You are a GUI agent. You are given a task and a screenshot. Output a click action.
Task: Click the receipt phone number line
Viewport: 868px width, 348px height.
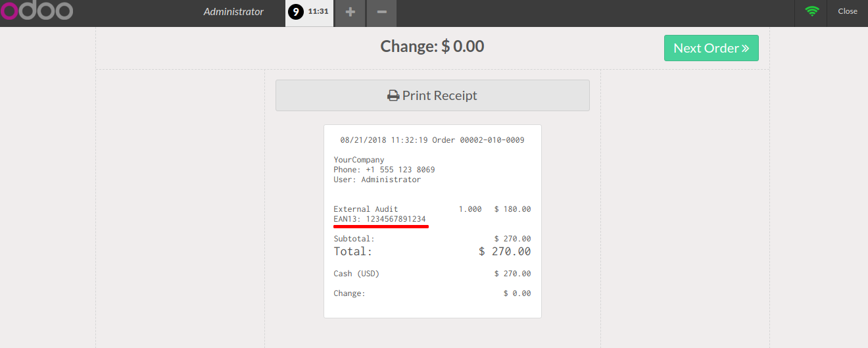pos(384,170)
